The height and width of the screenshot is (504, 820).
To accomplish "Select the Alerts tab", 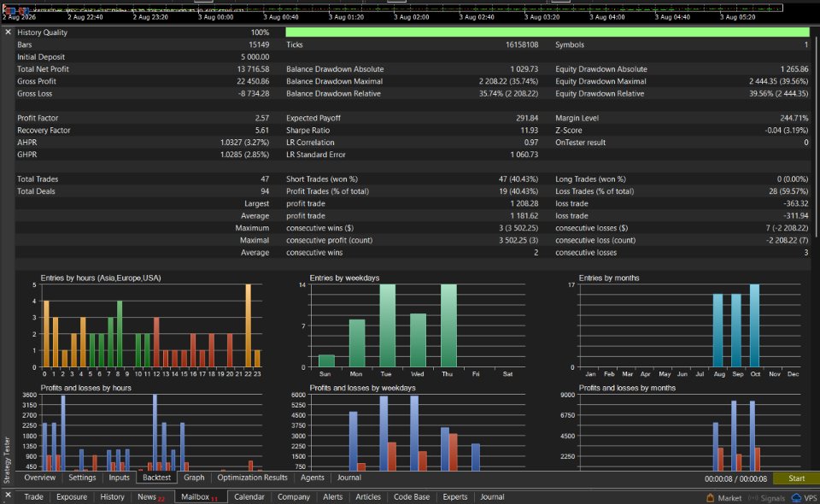I will click(x=332, y=496).
